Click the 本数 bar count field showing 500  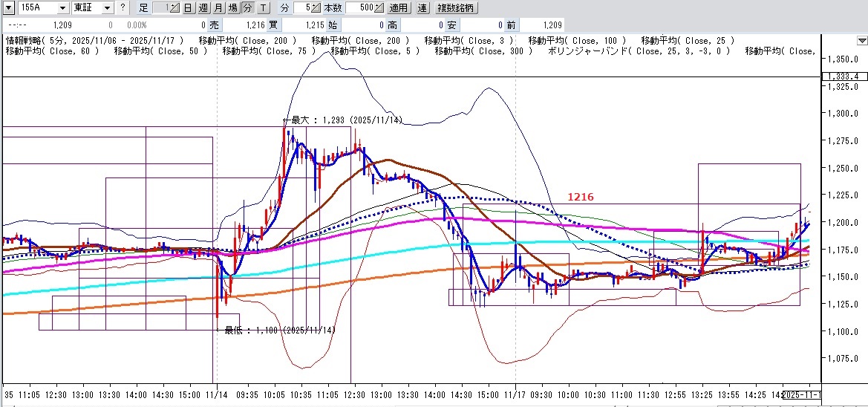tap(360, 7)
